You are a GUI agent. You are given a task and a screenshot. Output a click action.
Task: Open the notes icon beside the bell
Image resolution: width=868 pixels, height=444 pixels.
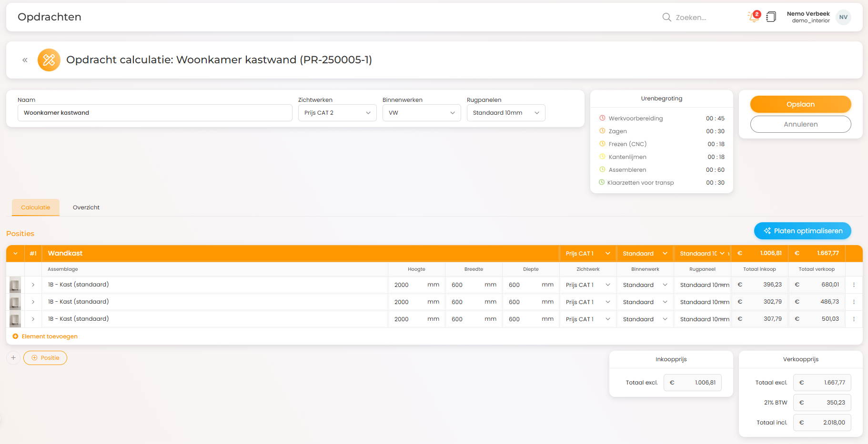771,17
